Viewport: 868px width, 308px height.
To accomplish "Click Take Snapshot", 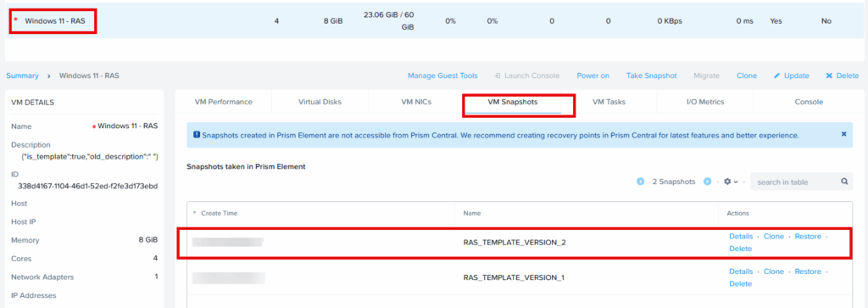I will point(652,76).
